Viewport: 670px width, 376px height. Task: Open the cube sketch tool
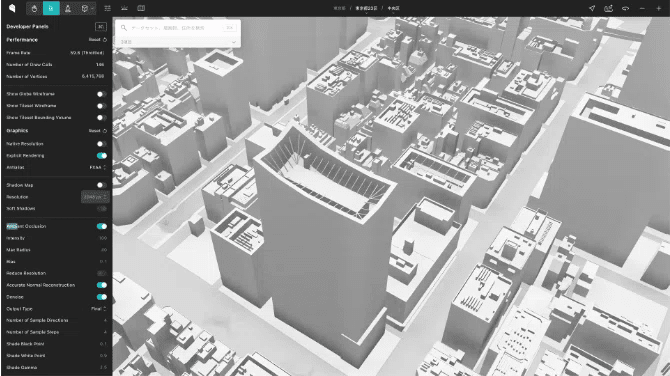click(85, 8)
